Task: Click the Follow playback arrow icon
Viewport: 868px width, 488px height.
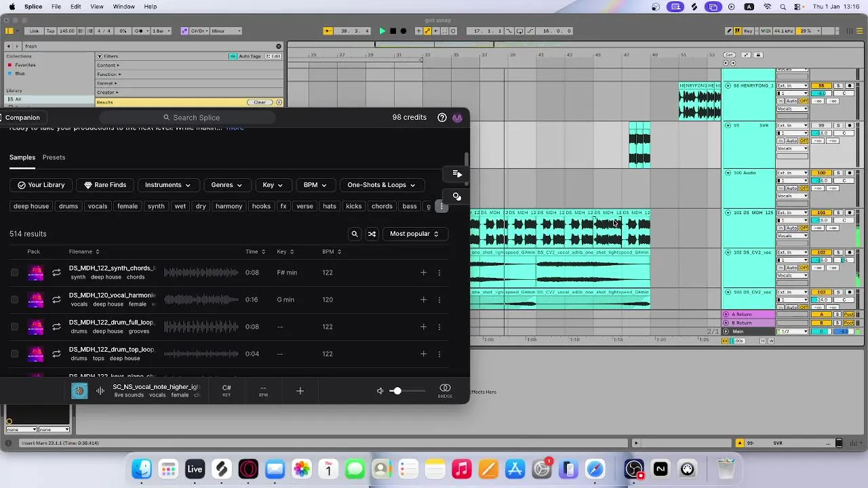Action: pyautogui.click(x=328, y=30)
